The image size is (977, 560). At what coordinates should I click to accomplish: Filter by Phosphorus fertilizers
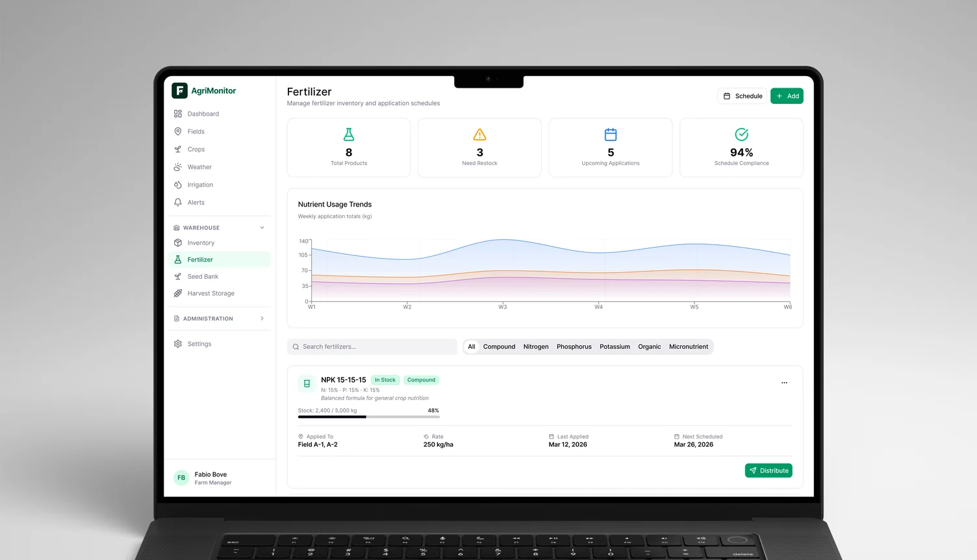(574, 347)
